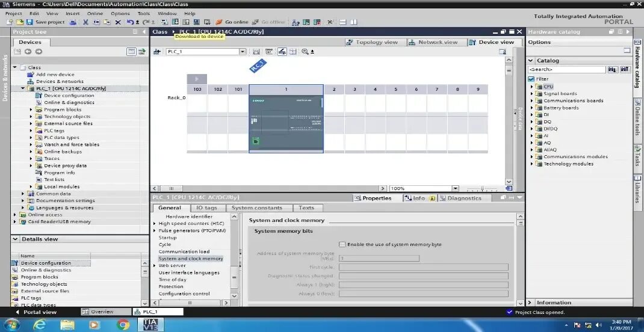Expand High speed counters (HSC)
The image size is (644, 332).
155,224
